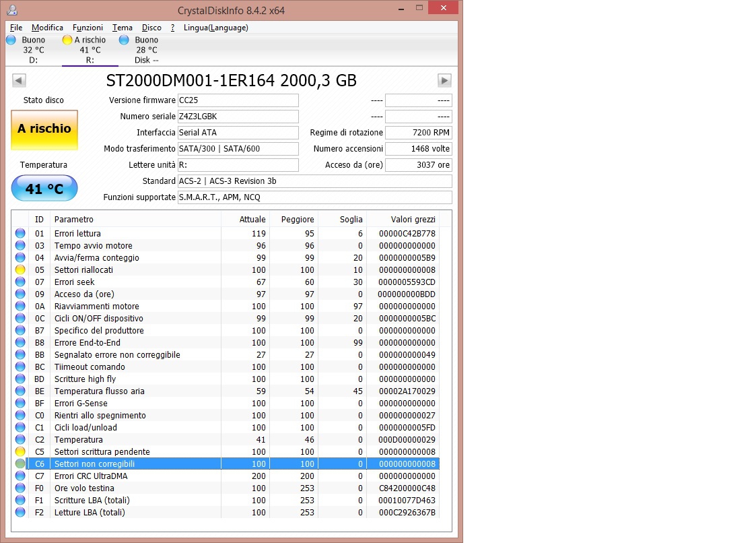Click status orb of Errori seek row

pos(20,282)
